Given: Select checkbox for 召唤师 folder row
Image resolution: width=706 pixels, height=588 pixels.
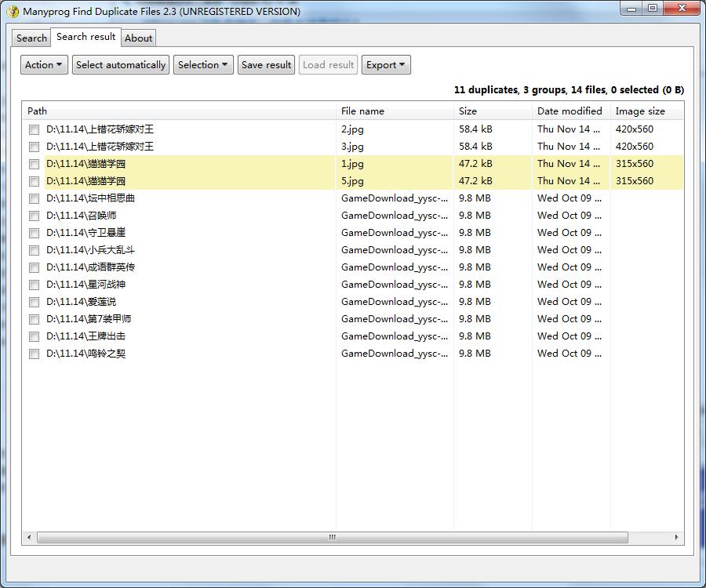Looking at the screenshot, I should pos(35,216).
